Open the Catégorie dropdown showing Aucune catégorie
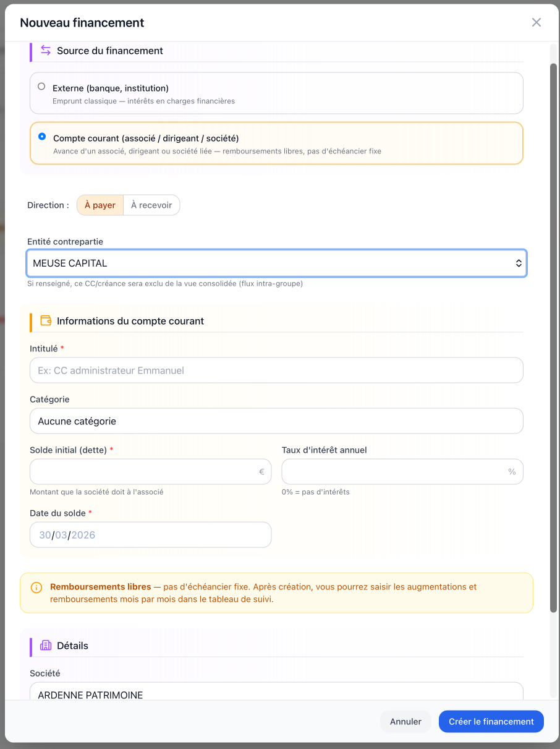Screen dimensions: 560x749 tap(276, 421)
